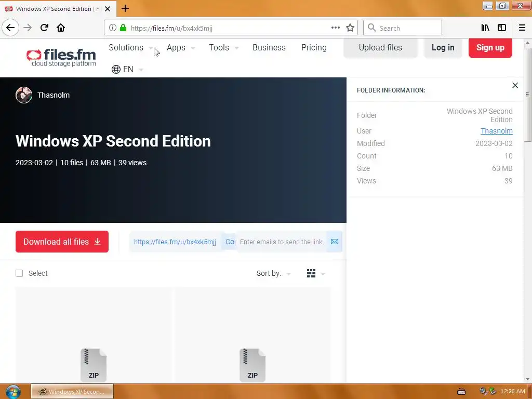Click the Enter emails input field
This screenshot has width=532, height=399.
[281, 242]
